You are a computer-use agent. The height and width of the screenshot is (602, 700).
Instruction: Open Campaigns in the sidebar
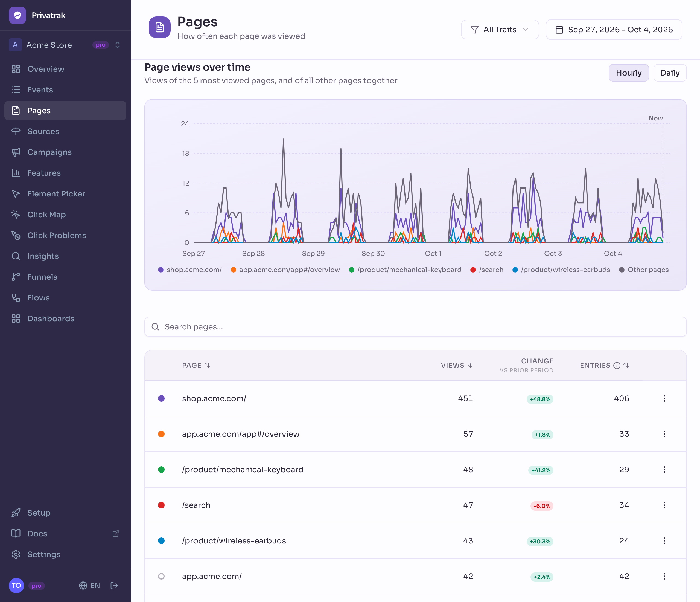(65, 152)
